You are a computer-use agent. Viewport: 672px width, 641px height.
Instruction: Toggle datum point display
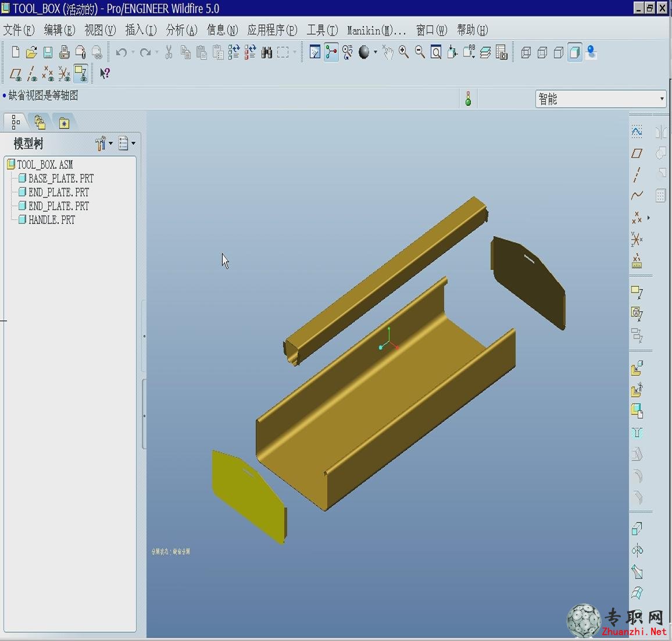[48, 74]
